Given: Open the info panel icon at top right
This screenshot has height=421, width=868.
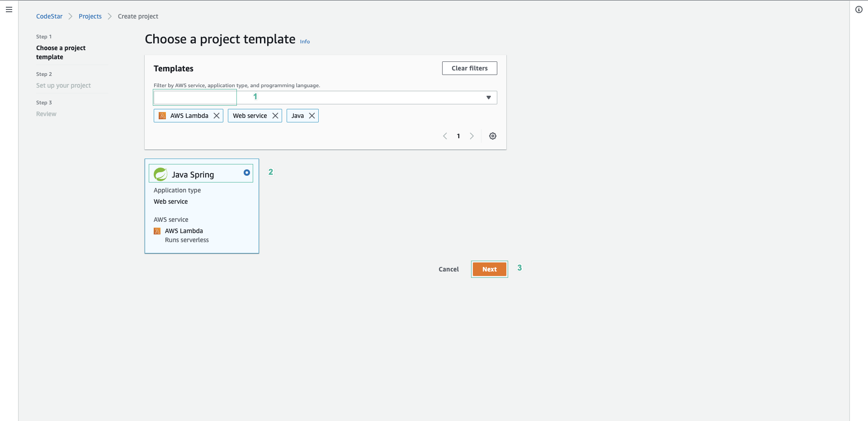Looking at the screenshot, I should point(859,9).
